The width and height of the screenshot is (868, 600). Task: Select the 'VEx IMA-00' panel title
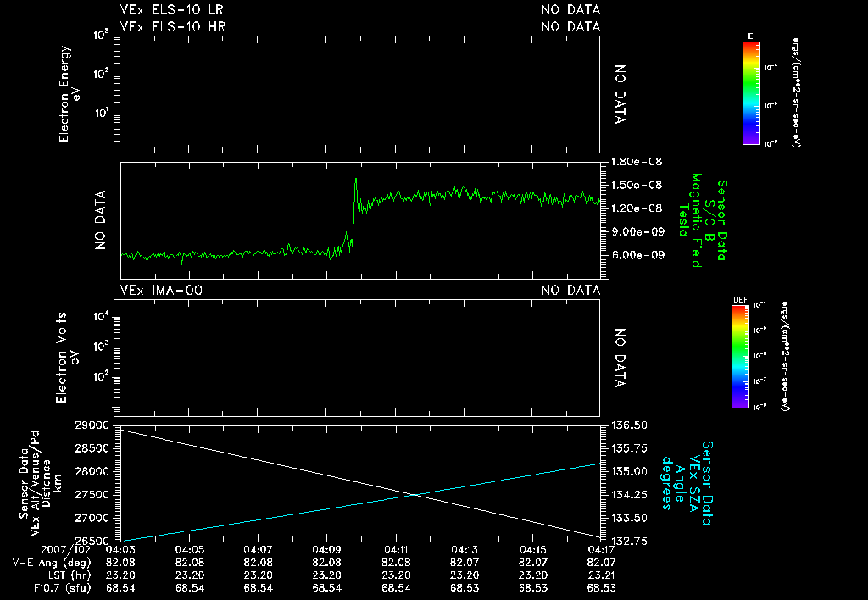click(161, 291)
